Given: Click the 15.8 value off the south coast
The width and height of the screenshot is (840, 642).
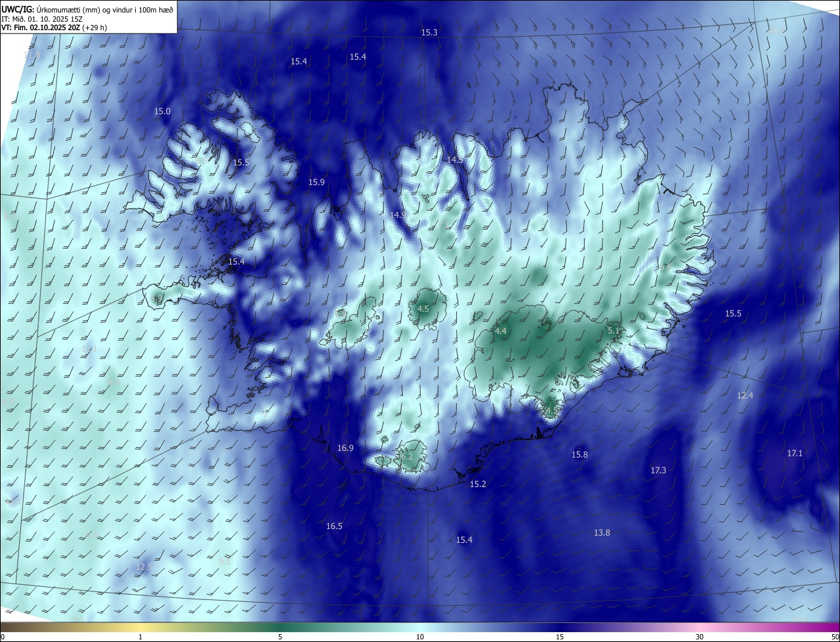Looking at the screenshot, I should [579, 454].
